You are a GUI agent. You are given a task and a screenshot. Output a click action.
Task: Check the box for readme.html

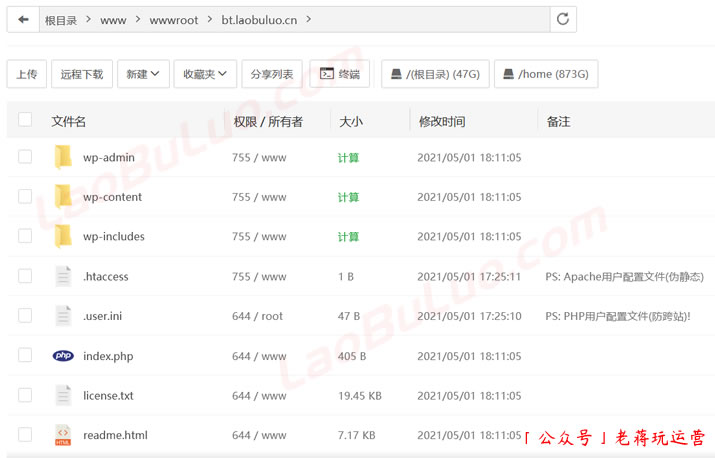(x=25, y=435)
